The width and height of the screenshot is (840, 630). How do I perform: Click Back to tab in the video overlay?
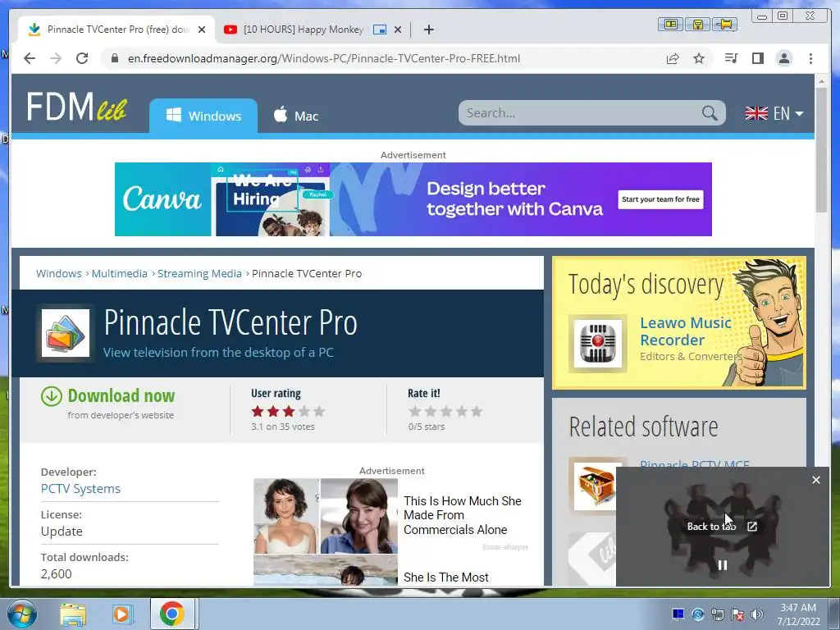(722, 527)
